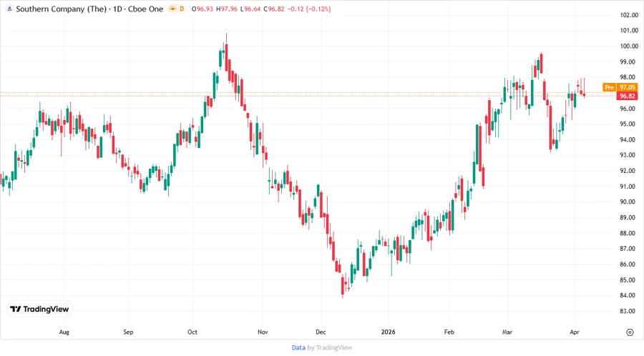Click the 88.00 price scale label
The height and width of the screenshot is (356, 644).
[629, 233]
